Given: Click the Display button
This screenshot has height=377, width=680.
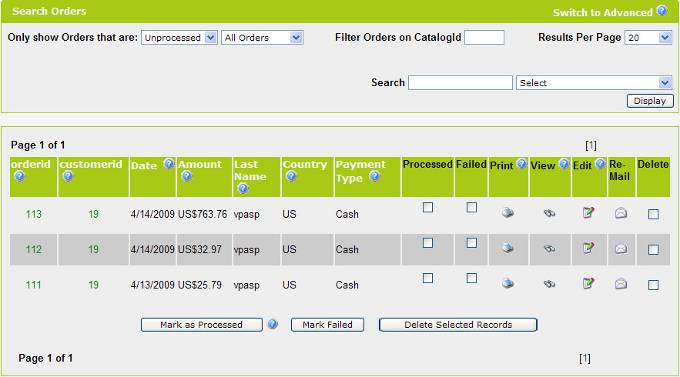Looking at the screenshot, I should tap(650, 101).
